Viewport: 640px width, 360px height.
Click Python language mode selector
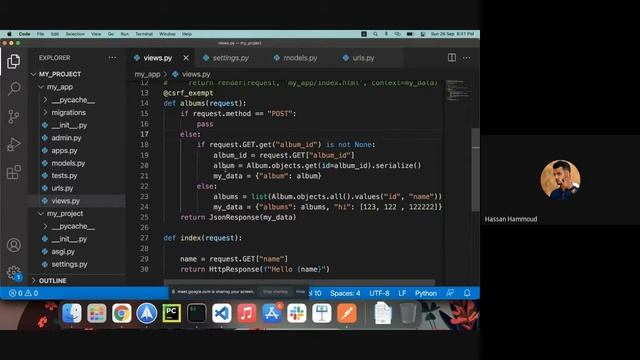coord(426,293)
